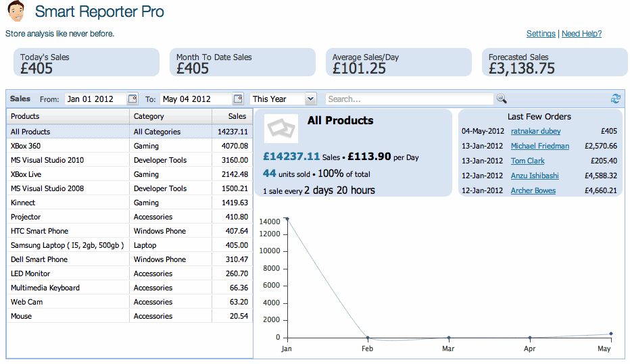Select the XBox 360 product row
The width and height of the screenshot is (630, 364).
pos(68,146)
